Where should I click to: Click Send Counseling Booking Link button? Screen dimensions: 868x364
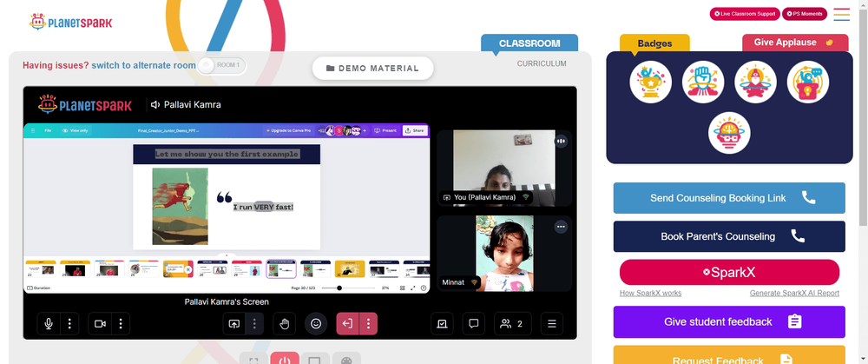tap(729, 198)
